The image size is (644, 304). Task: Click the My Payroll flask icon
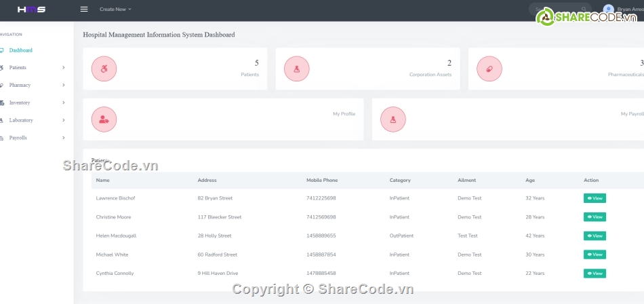tap(393, 119)
